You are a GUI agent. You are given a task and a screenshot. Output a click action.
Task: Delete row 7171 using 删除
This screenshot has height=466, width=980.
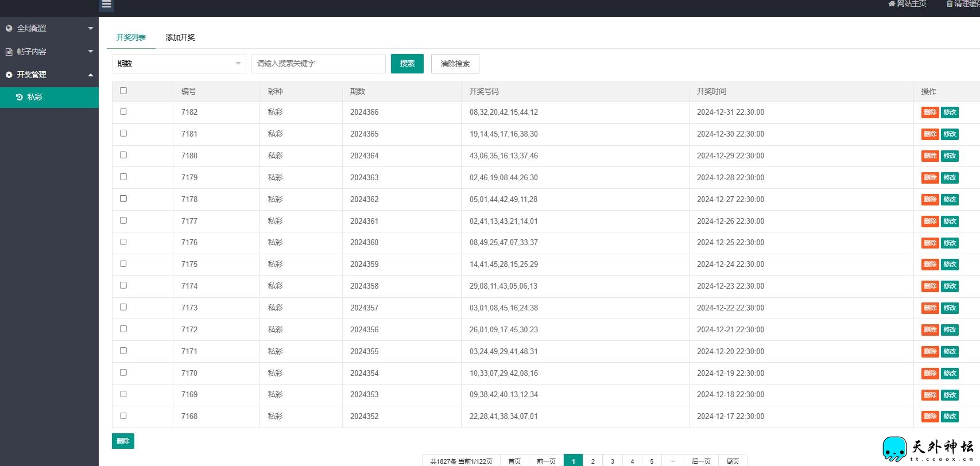[930, 352]
